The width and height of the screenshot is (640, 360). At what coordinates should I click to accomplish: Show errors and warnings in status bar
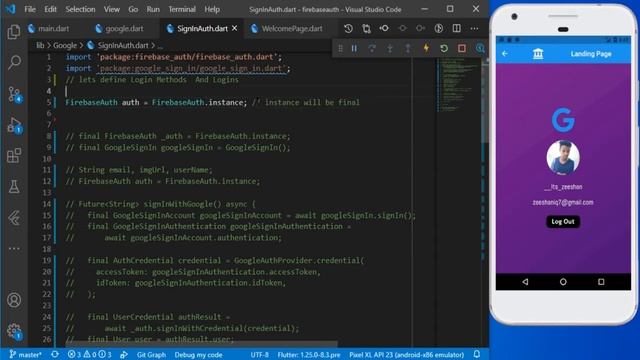coord(89,355)
